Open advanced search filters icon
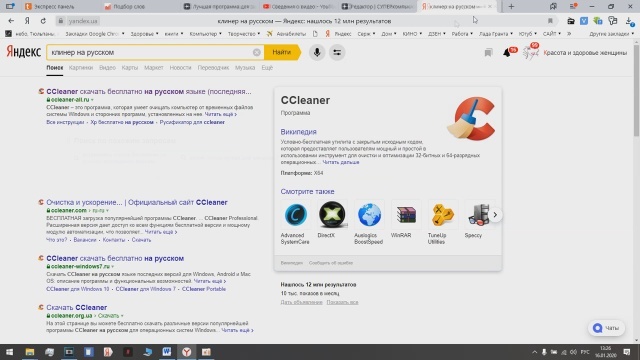Screen dimensions: 640x360 pos(337,52)
